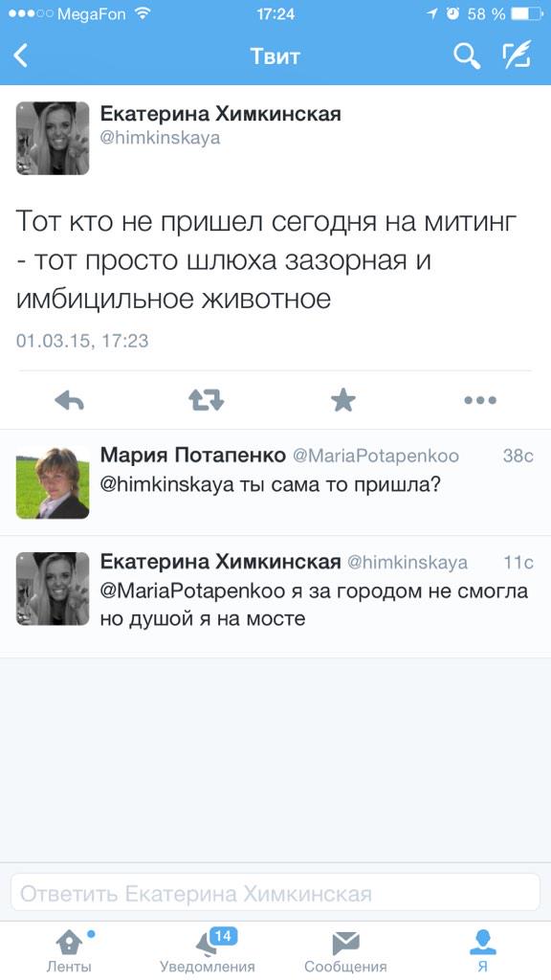The height and width of the screenshot is (980, 551).
Task: Open the Я profile tab
Action: (x=482, y=946)
